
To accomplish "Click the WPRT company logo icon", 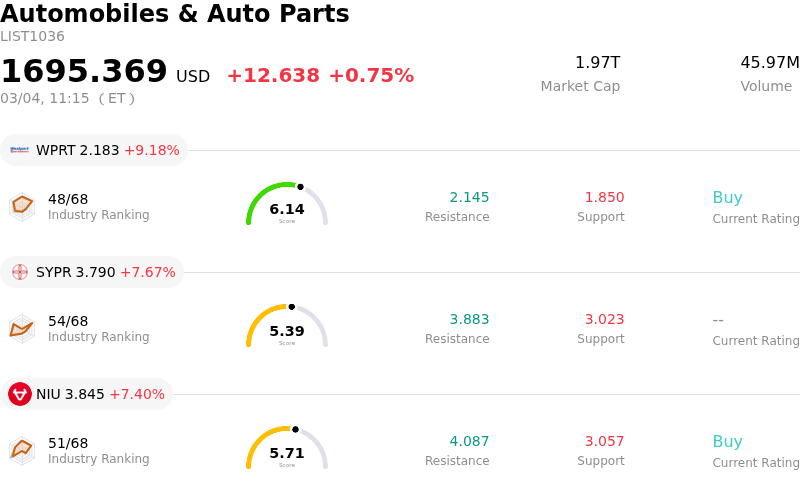I will pyautogui.click(x=20, y=150).
